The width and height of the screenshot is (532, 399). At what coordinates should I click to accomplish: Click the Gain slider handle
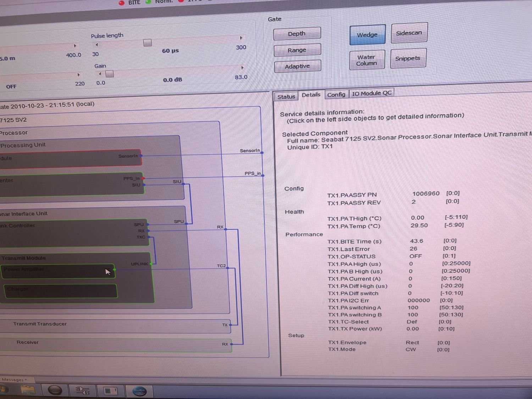pyautogui.click(x=110, y=73)
